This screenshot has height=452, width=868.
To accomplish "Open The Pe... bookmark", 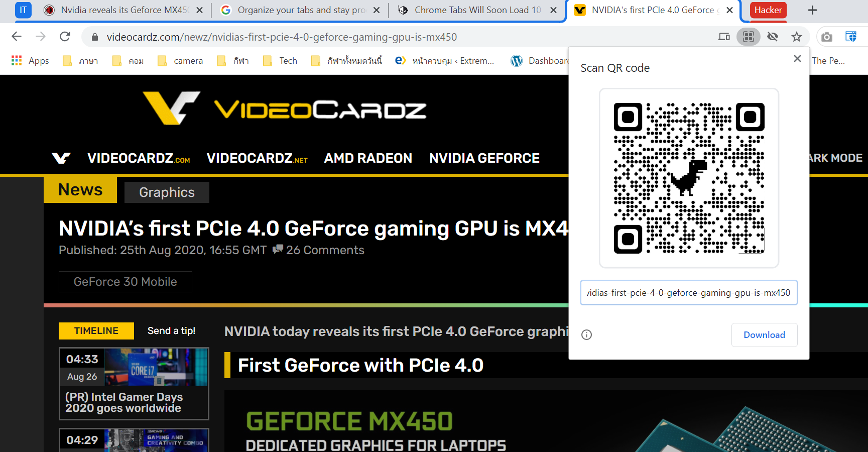I will click(828, 61).
